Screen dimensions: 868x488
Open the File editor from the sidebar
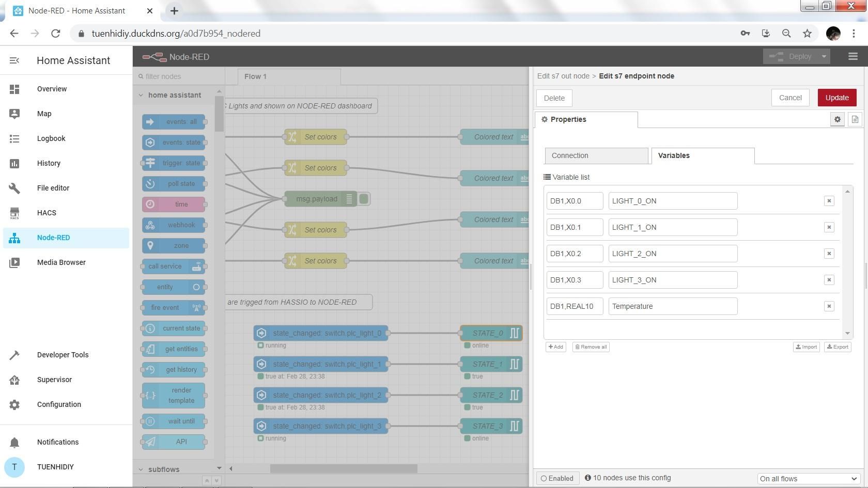point(53,188)
